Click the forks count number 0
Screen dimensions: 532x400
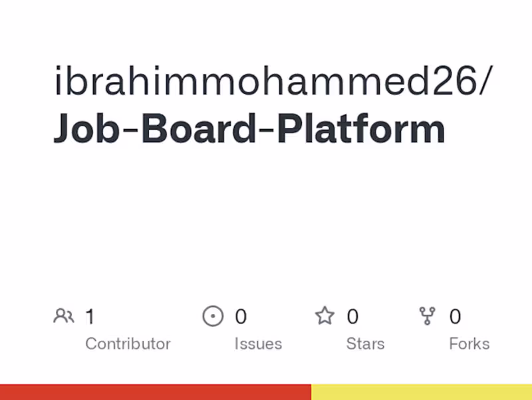[x=455, y=317]
